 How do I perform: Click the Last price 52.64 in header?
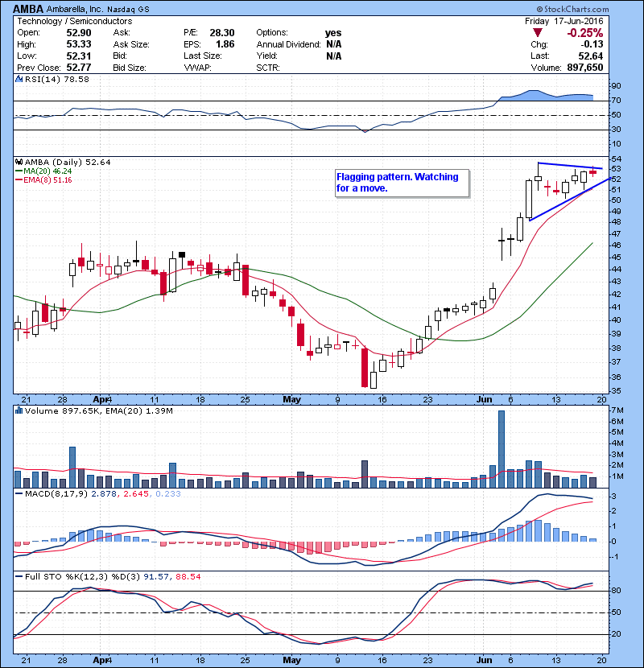tap(591, 56)
